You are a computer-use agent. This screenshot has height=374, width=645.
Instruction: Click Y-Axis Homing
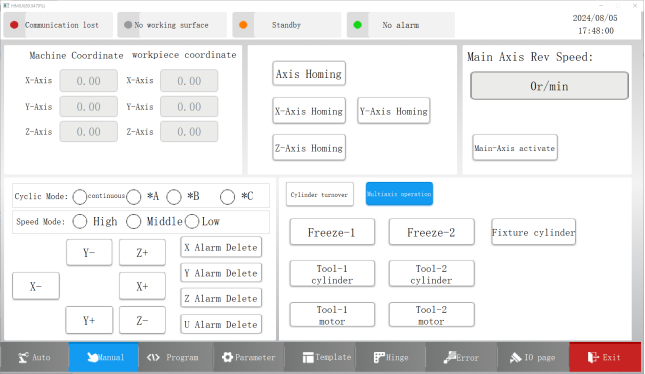pyautogui.click(x=394, y=111)
